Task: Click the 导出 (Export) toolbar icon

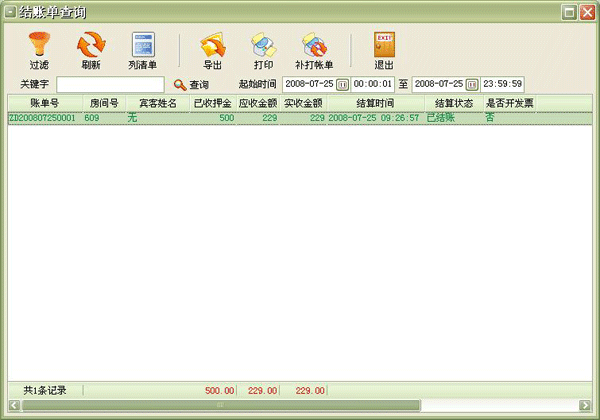Action: click(x=212, y=45)
